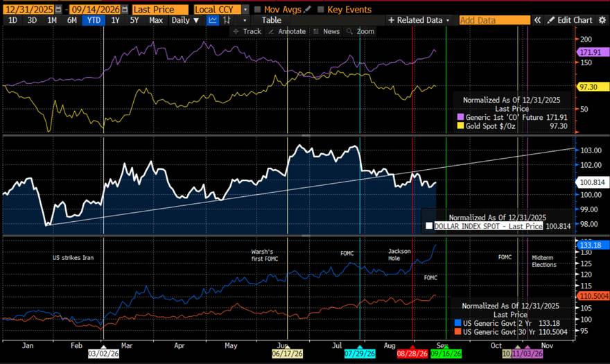Select the red 08/28/26 date marker
610x364 pixels.
[412, 354]
